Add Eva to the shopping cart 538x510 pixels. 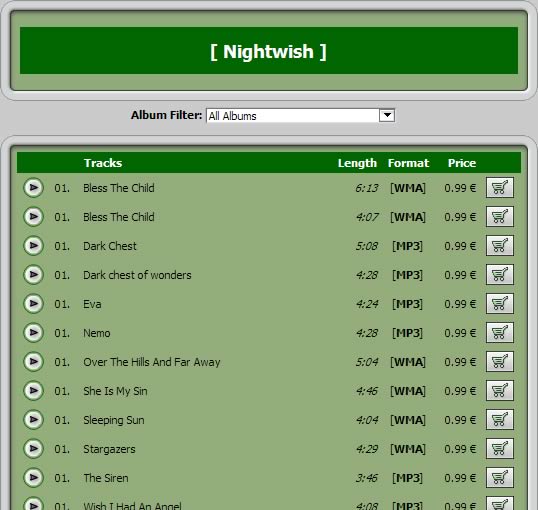tap(500, 303)
